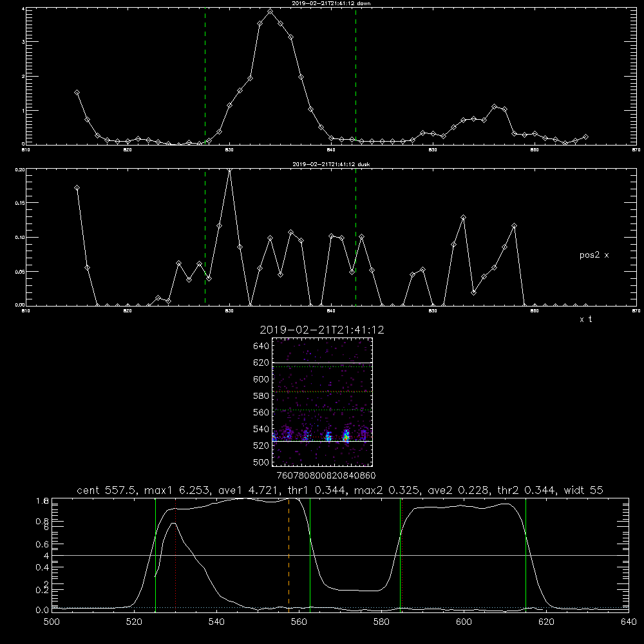The height and width of the screenshot is (644, 644).
Task: Click the '0.0' y-axis label of bottom plot
Action: pyautogui.click(x=43, y=611)
